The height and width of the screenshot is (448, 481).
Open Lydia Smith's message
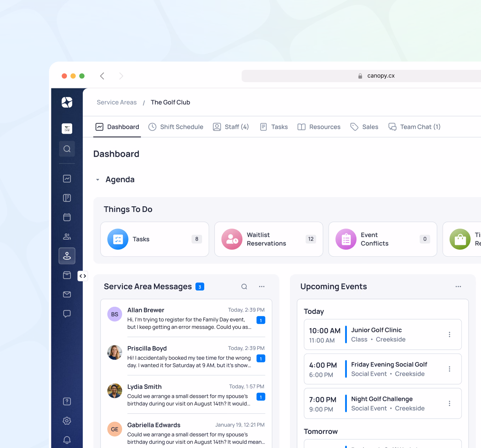pyautogui.click(x=186, y=395)
